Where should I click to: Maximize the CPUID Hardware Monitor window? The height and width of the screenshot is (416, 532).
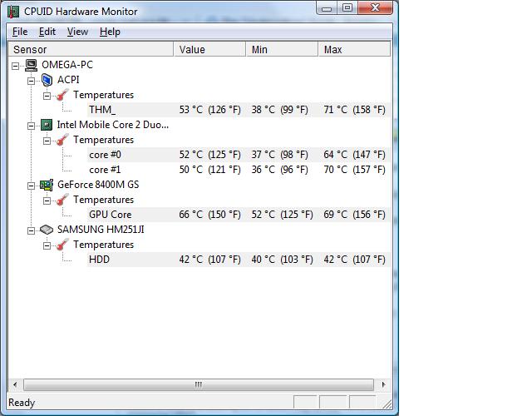(347, 8)
